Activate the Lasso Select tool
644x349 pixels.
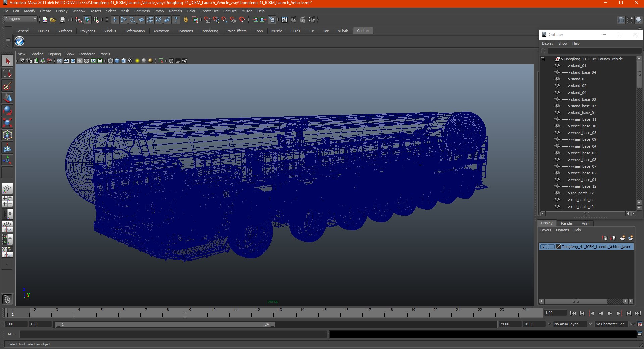point(7,73)
